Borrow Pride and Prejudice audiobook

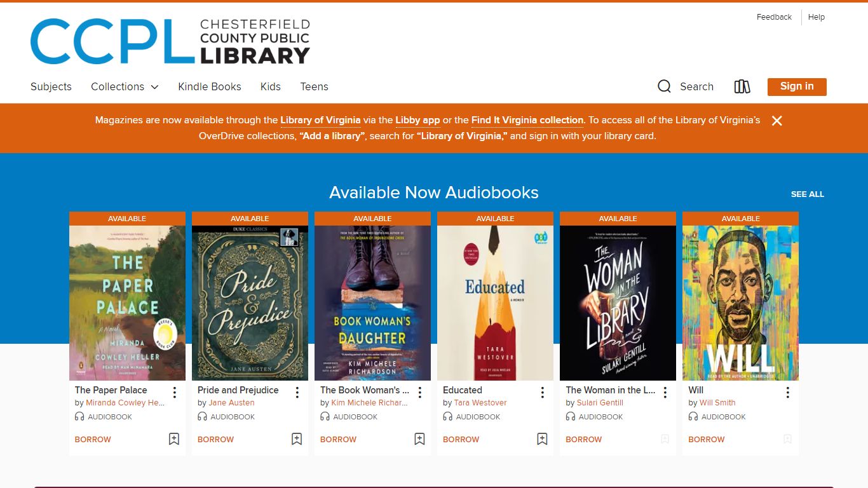215,439
